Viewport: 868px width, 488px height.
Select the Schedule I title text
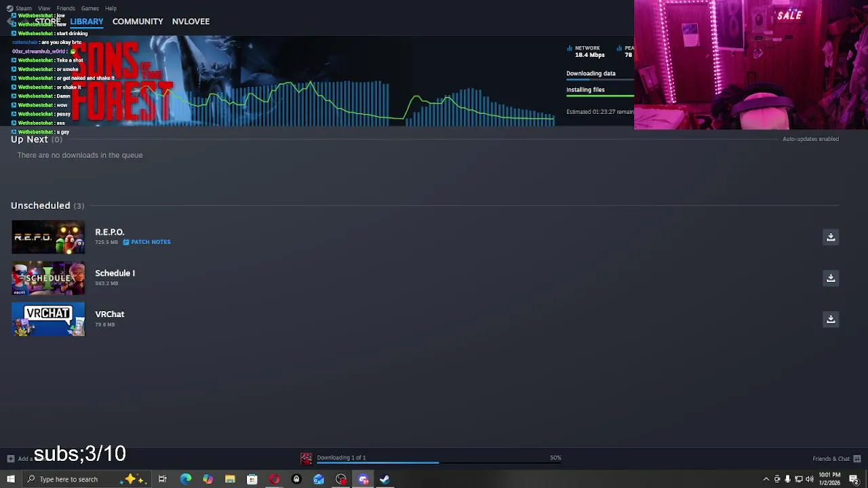115,273
